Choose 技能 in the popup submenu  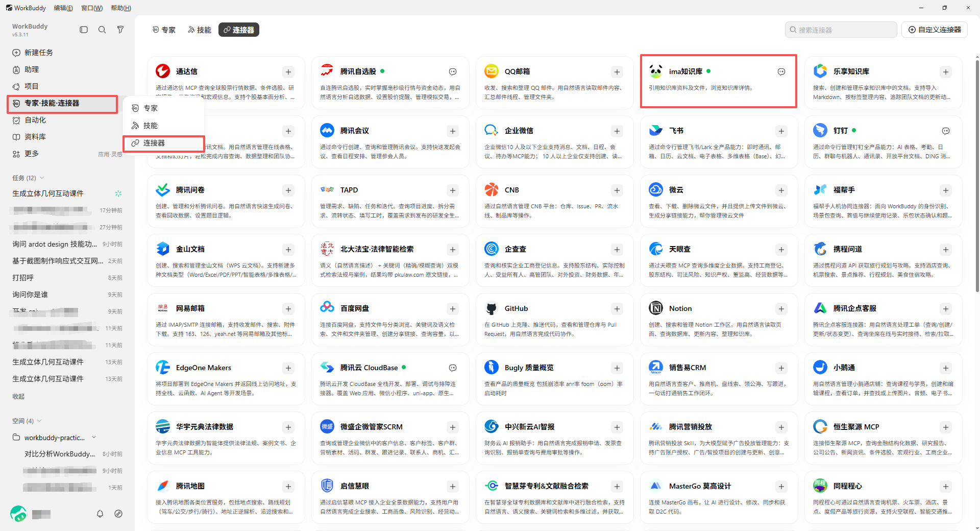coord(163,126)
